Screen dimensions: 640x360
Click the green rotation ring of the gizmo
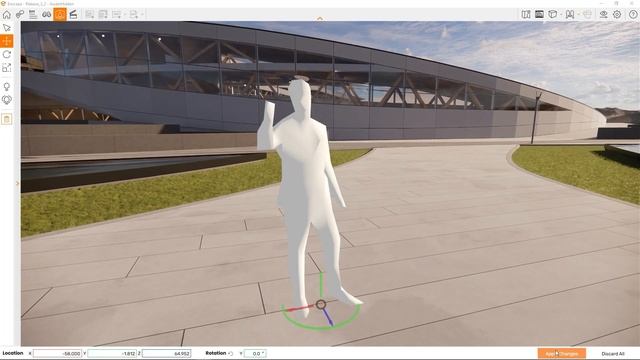(x=321, y=327)
